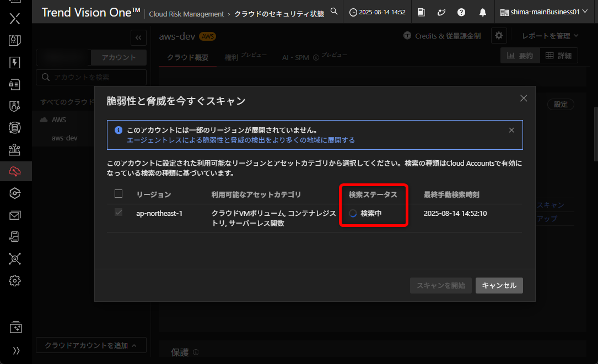
Task: Expand the sidebar with bottom double arrows
Action: click(x=16, y=351)
